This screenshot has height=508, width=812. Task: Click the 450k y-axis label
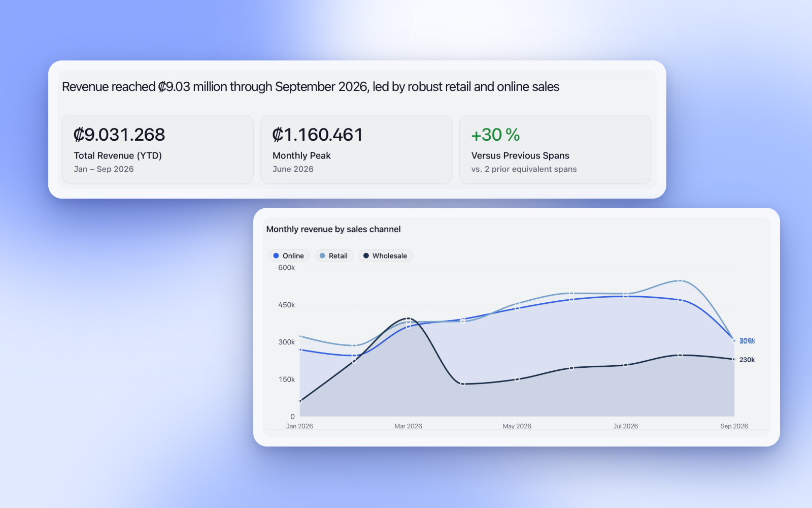(x=286, y=305)
